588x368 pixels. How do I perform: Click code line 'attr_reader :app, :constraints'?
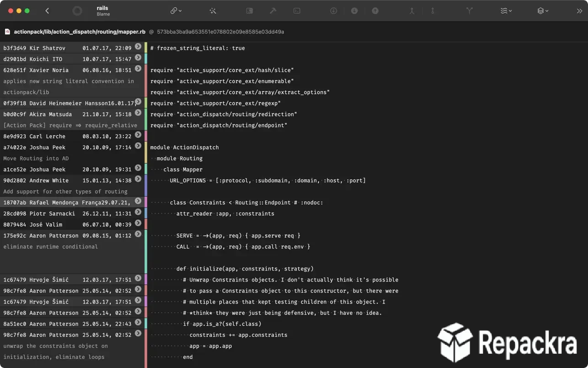tap(225, 213)
